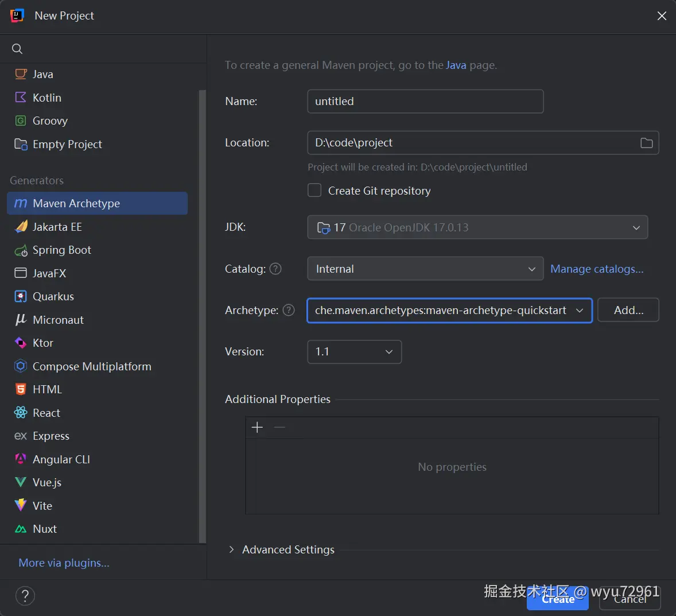Screen dimensions: 676x616
Task: Click the Ktor logo icon
Action: [21, 343]
